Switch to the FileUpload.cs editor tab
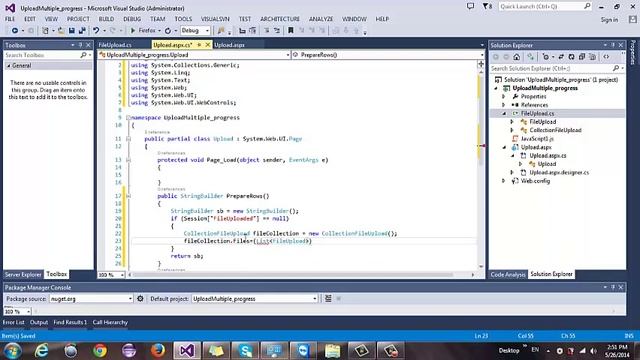640x360 pixels. click(x=115, y=45)
